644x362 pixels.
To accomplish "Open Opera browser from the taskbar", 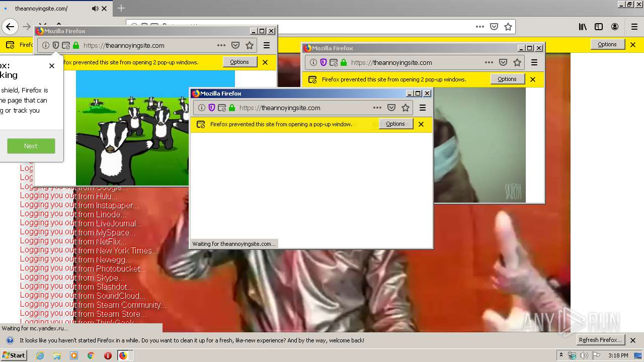I will pos(107,355).
